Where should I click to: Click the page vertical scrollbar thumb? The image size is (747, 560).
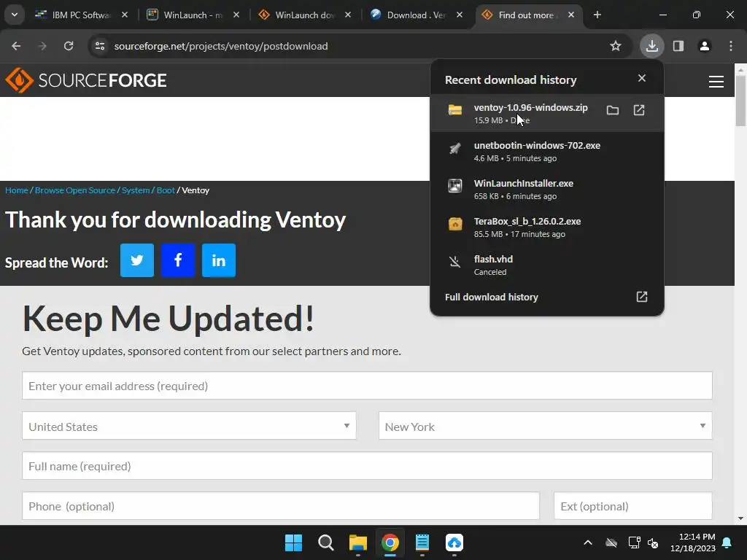[x=740, y=101]
